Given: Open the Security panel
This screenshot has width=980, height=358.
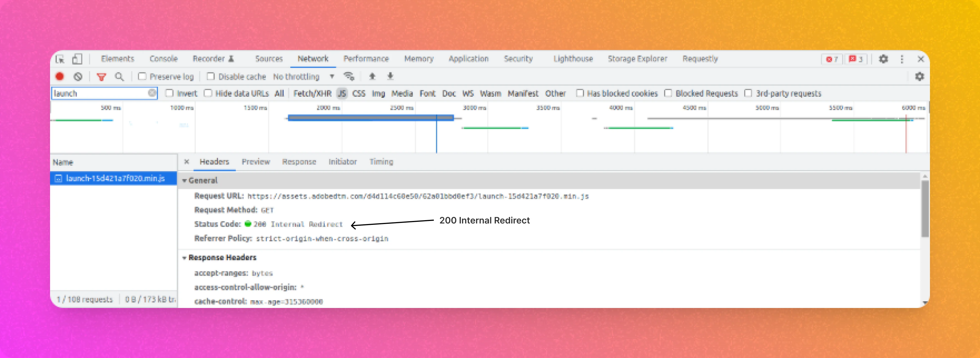Looking at the screenshot, I should 518,59.
